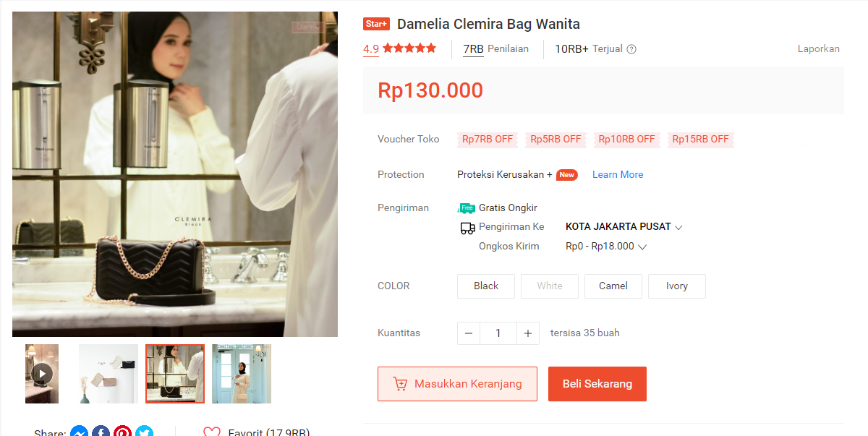Click the heart Favorit icon
868x436 pixels.
[x=211, y=432]
